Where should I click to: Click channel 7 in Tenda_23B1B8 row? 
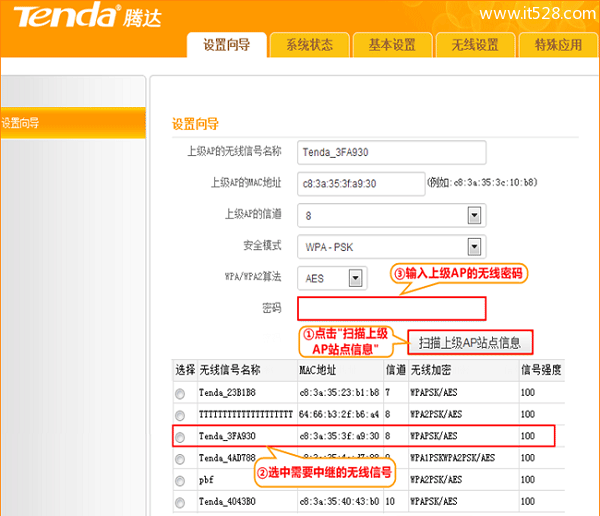(388, 392)
